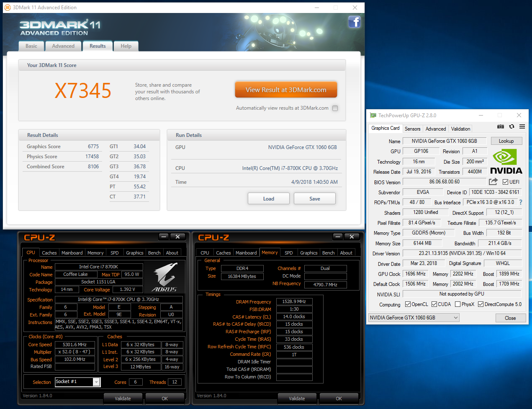Screen dimensions: 532x409
Task: Click the Memory Size value 6144 MB
Action: pos(422,243)
